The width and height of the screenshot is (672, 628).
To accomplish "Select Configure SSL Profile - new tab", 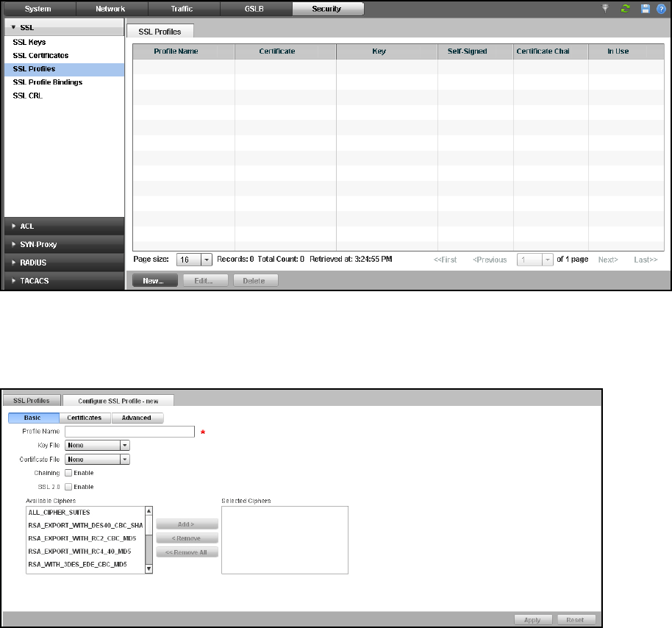I will (x=118, y=401).
